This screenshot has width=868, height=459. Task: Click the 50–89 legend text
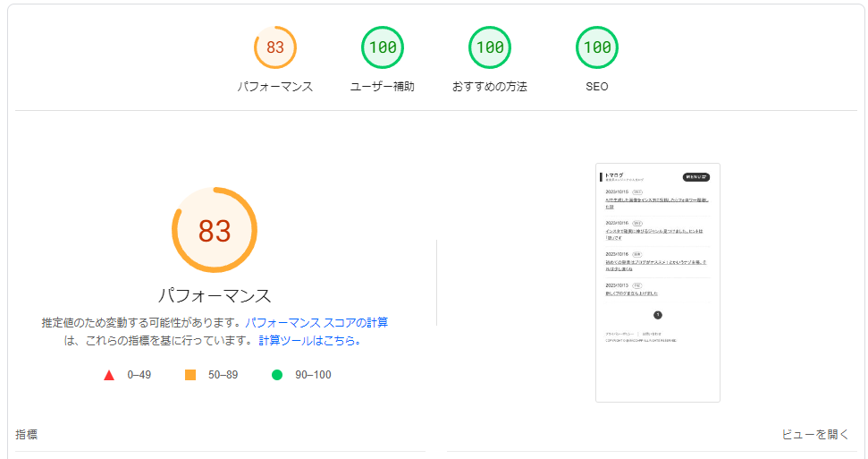click(223, 375)
